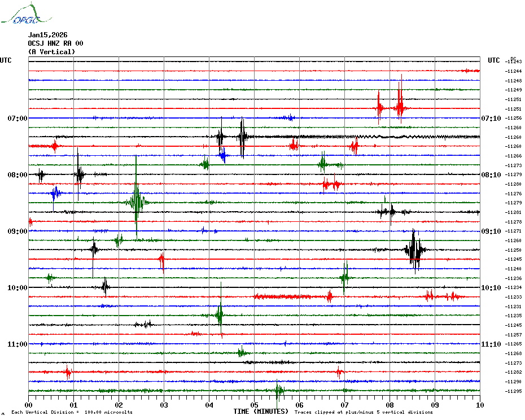Click the Traces clipped footer note

364,413
